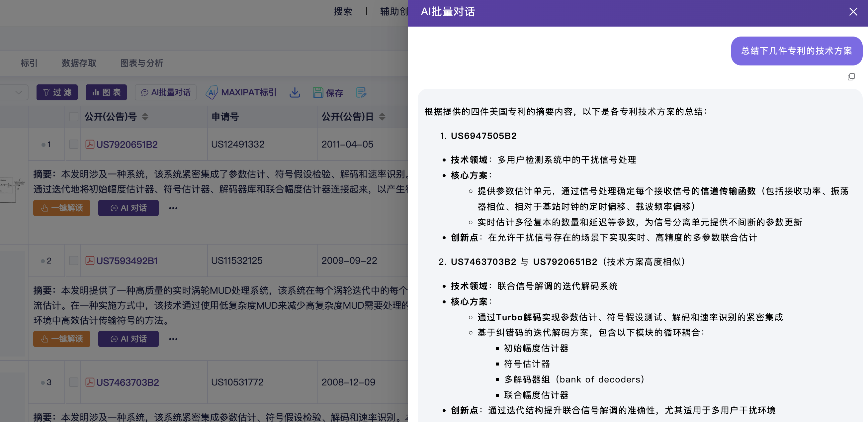Click AI 对话 button for second patent
This screenshot has width=868, height=422.
tap(128, 339)
